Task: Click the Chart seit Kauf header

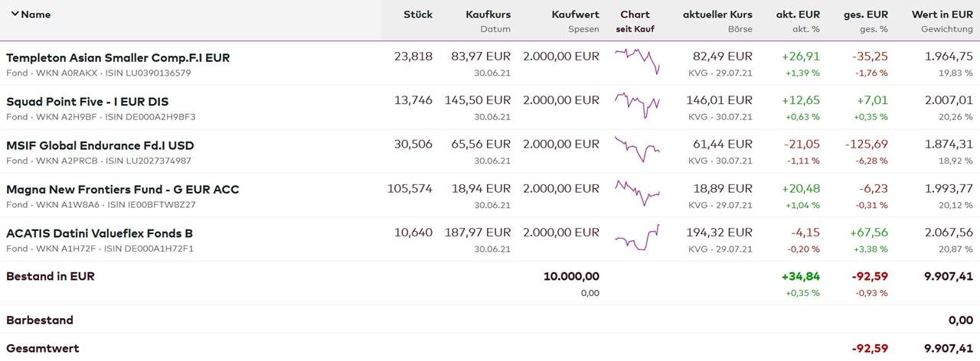Action: (635, 15)
